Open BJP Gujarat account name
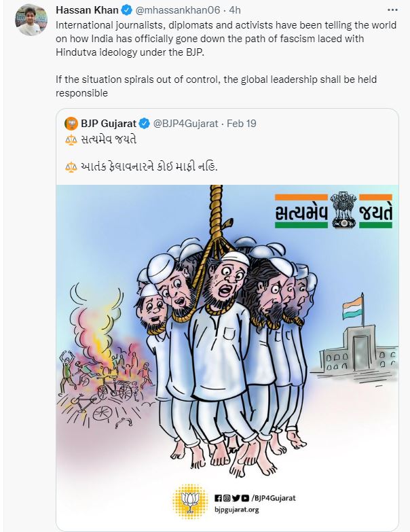 pos(109,124)
